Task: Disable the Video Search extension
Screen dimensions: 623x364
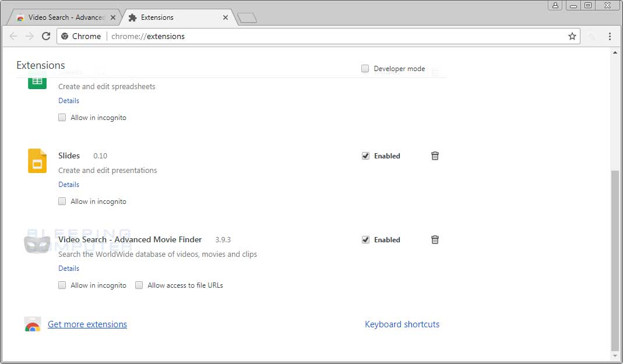Action: (x=365, y=239)
